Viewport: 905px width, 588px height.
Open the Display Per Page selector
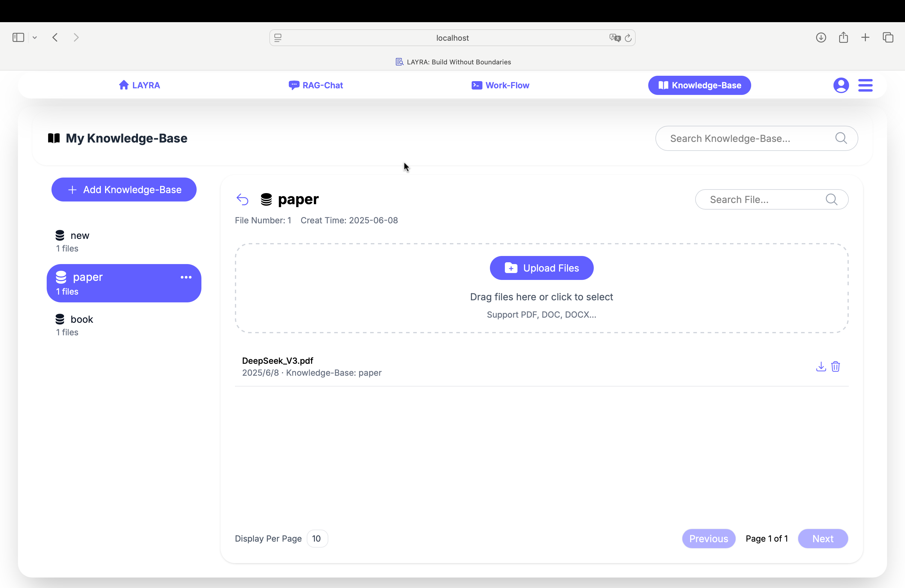coord(317,539)
